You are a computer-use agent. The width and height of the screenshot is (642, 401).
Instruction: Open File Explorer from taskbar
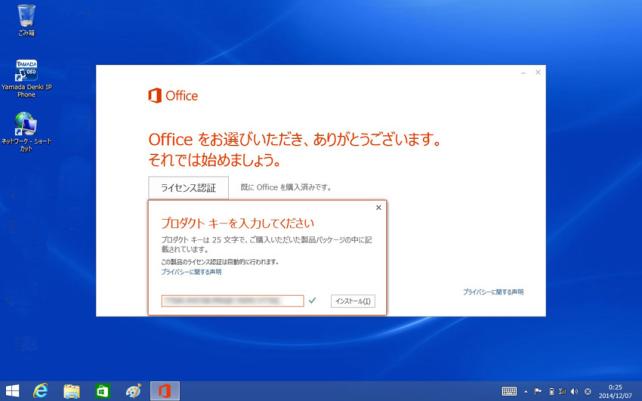[72, 391]
